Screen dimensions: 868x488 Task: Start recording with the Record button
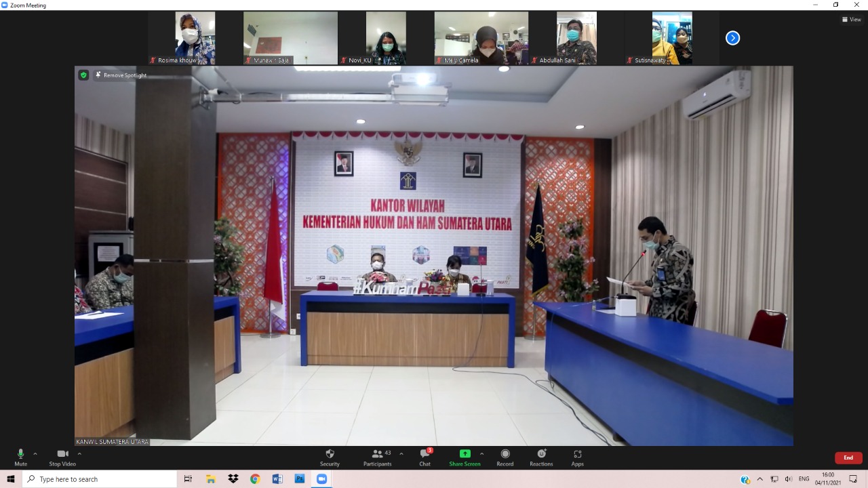(x=505, y=457)
